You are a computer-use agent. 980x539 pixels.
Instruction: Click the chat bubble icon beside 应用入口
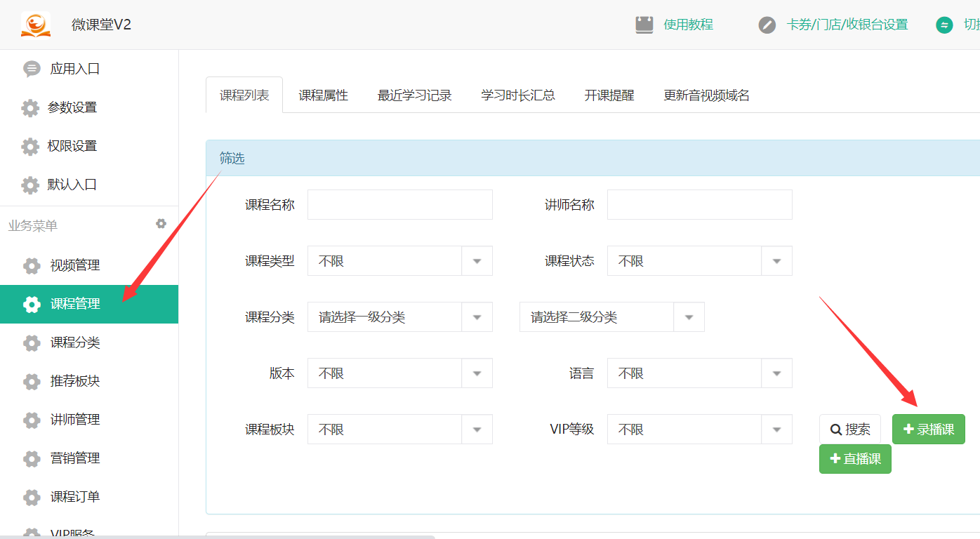coord(32,69)
